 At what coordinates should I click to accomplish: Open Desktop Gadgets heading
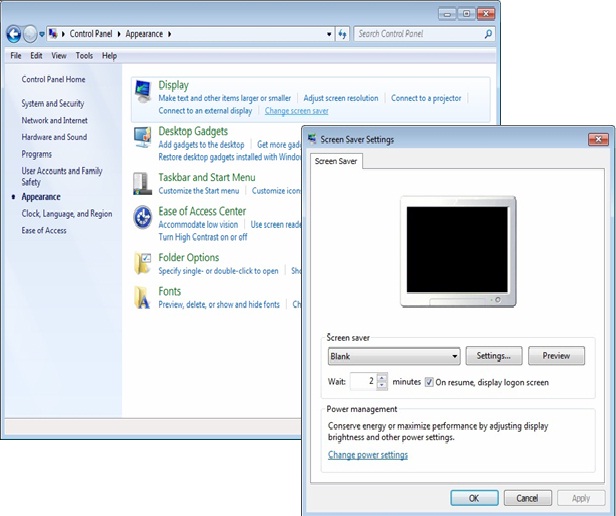193,131
